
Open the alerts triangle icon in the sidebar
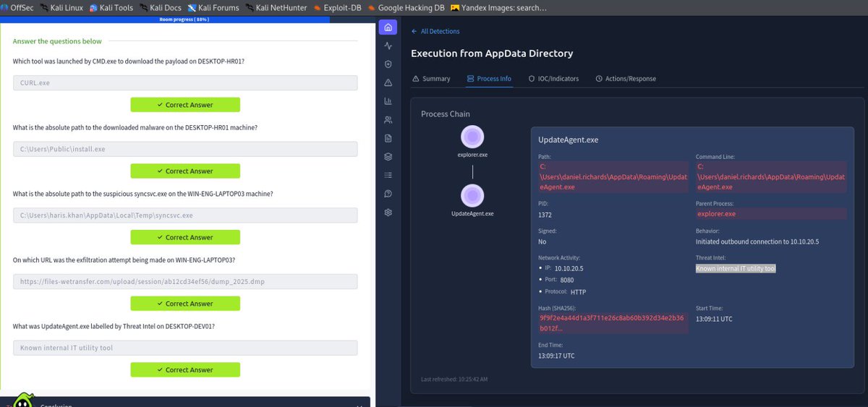[388, 82]
